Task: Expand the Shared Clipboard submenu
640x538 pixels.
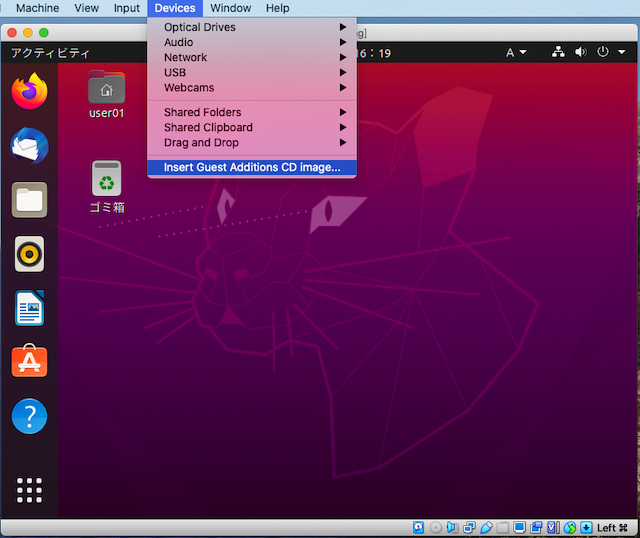Action: click(x=252, y=127)
